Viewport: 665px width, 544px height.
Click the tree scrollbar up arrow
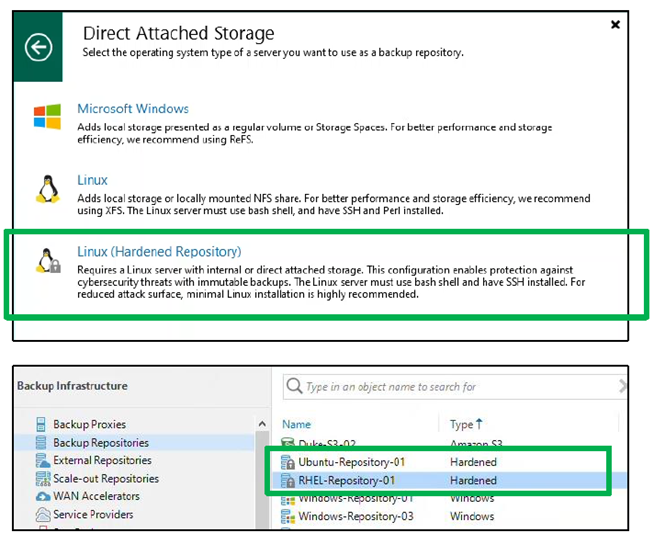(262, 424)
